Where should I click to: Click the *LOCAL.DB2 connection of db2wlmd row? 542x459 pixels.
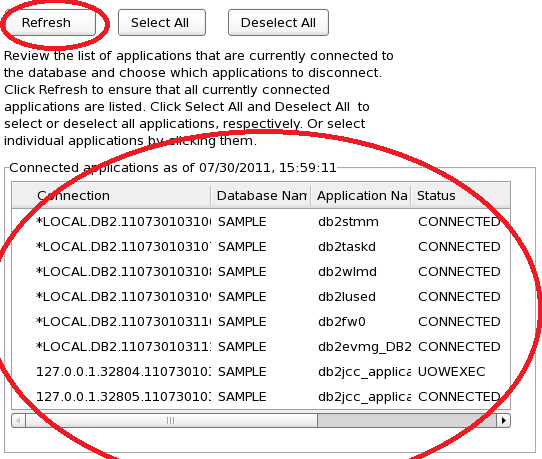[123, 272]
